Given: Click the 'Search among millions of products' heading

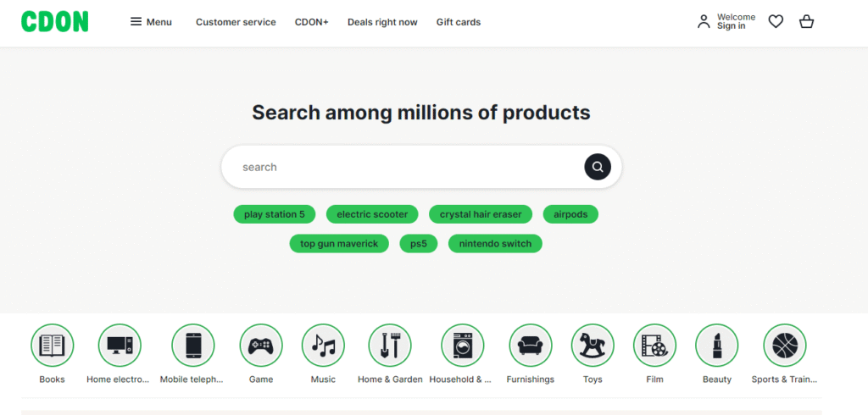Looking at the screenshot, I should (x=421, y=113).
